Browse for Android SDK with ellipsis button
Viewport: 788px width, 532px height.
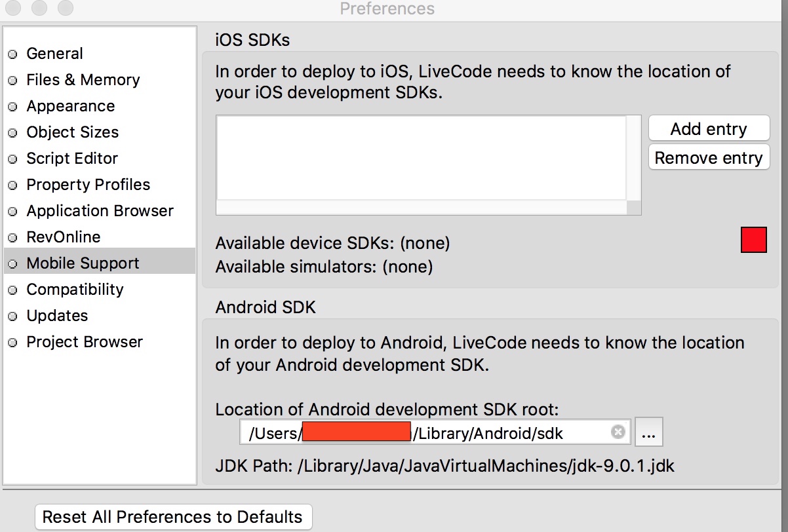649,433
